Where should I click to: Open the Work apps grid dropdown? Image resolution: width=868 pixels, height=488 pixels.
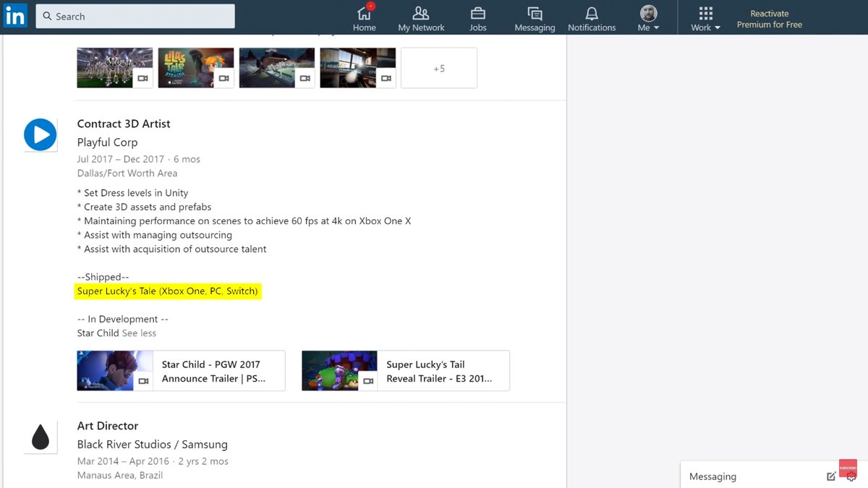click(705, 18)
